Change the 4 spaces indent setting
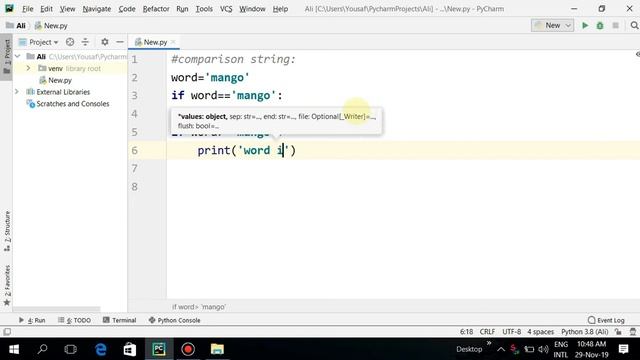Viewport: 640px width, 360px height. tap(540, 332)
